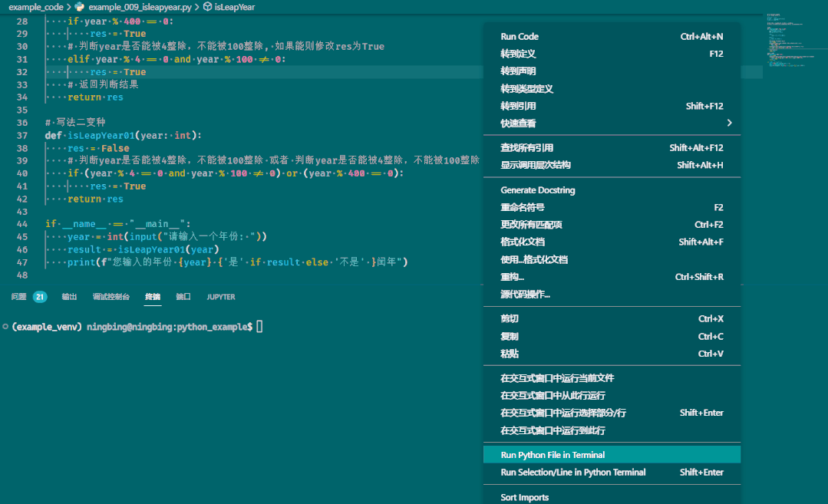
Task: Click the isLeapYear symbol cube icon
Action: click(207, 7)
